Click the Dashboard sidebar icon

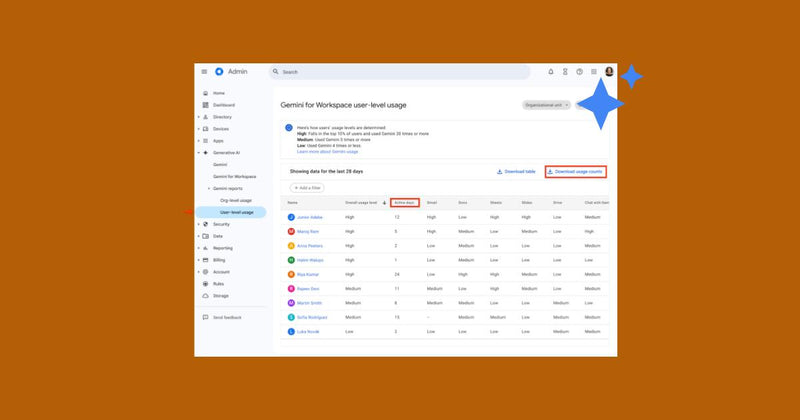click(x=206, y=105)
